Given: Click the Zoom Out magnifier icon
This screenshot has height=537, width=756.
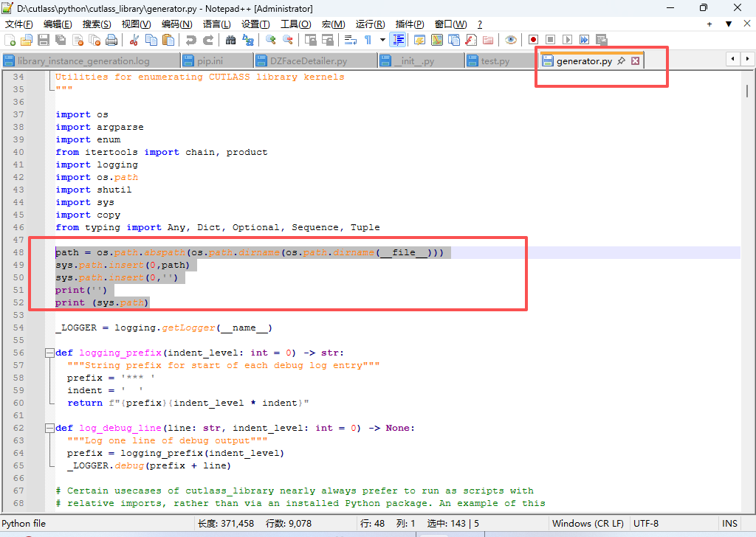Looking at the screenshot, I should point(288,40).
